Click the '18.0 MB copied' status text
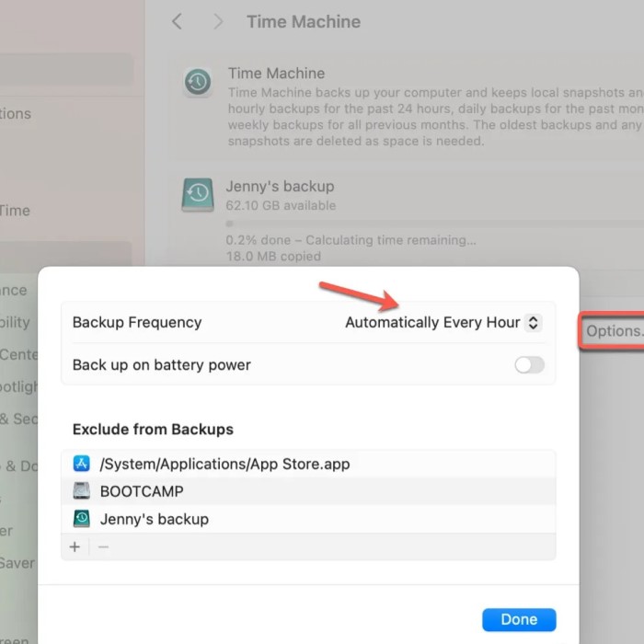Image resolution: width=644 pixels, height=644 pixels. point(273,257)
